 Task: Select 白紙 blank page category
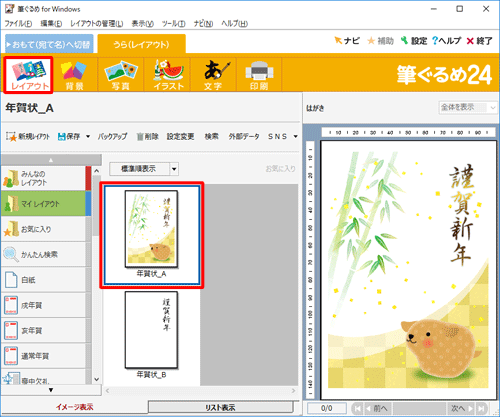(x=44, y=280)
